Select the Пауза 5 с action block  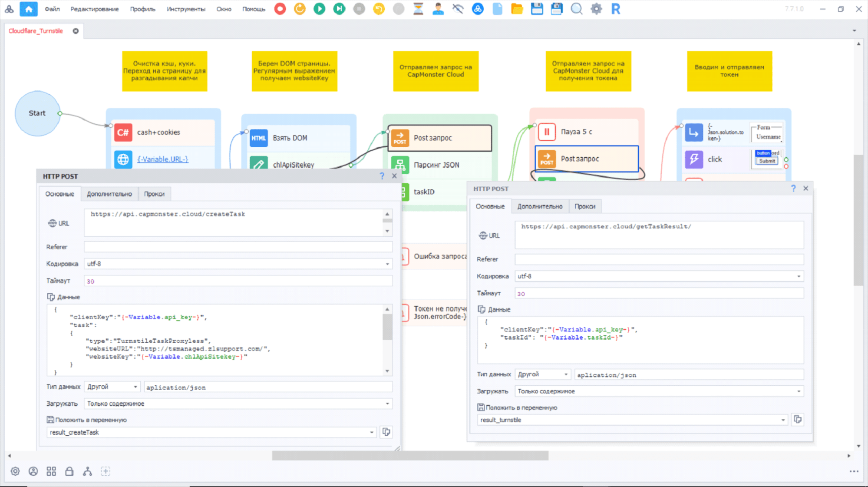[x=587, y=131]
